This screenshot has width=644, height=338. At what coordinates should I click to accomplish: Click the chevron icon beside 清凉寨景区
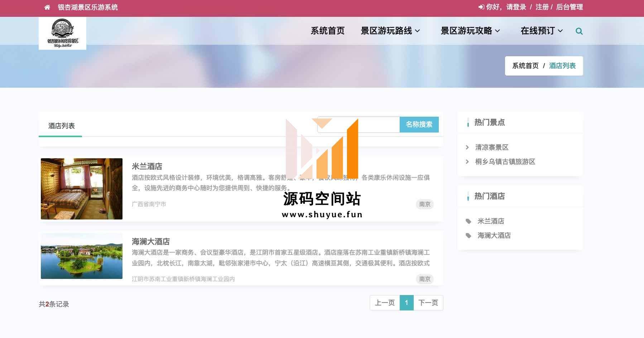click(467, 148)
